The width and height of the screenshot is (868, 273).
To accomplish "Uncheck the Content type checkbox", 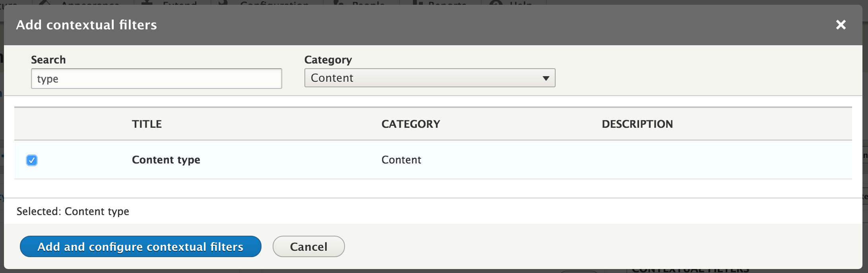I will pyautogui.click(x=32, y=160).
